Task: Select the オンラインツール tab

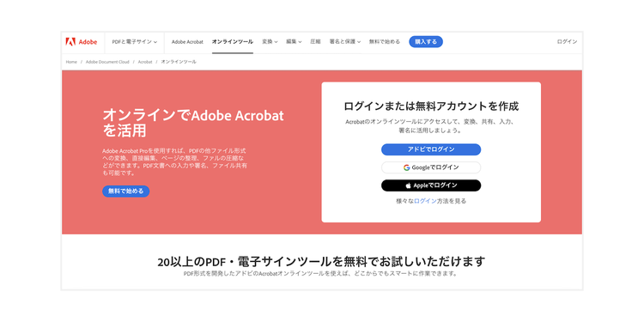Action: point(233,42)
